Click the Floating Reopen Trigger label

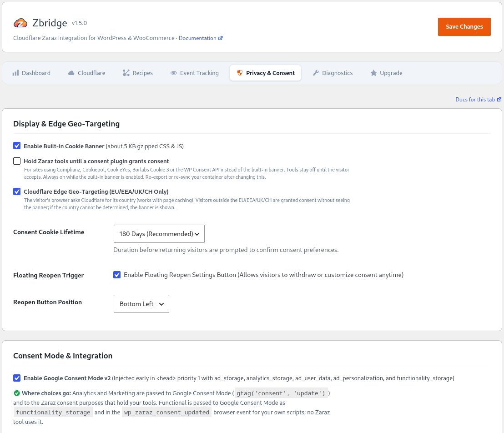click(x=49, y=275)
